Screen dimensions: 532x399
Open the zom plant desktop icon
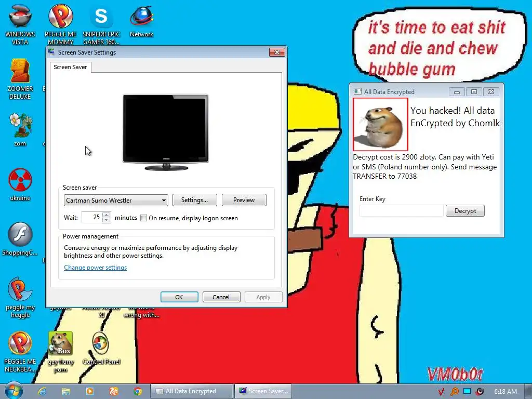(x=20, y=129)
